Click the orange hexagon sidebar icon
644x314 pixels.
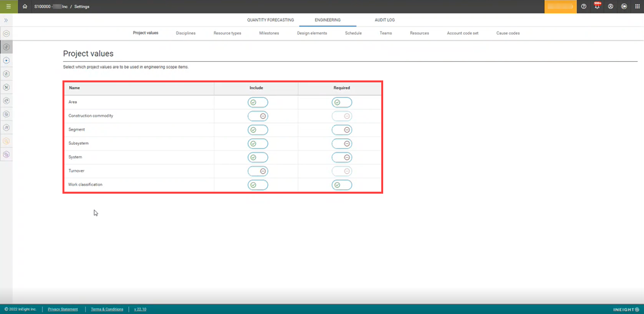click(x=6, y=141)
